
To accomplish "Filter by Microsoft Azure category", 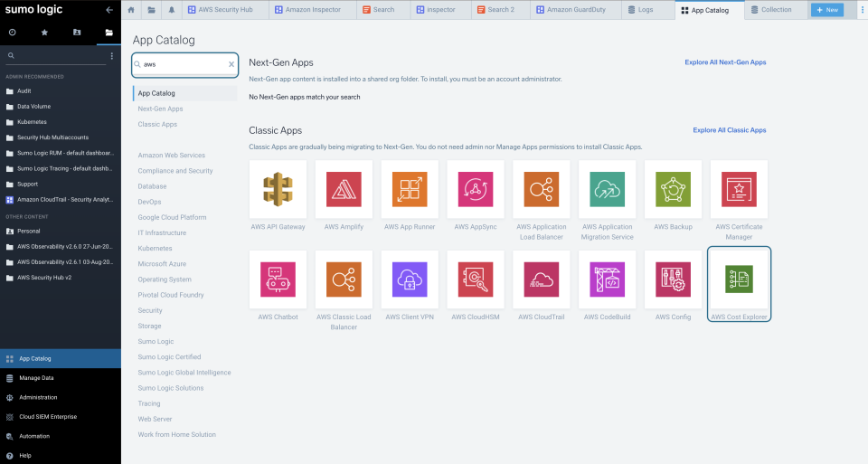I will [x=162, y=263].
